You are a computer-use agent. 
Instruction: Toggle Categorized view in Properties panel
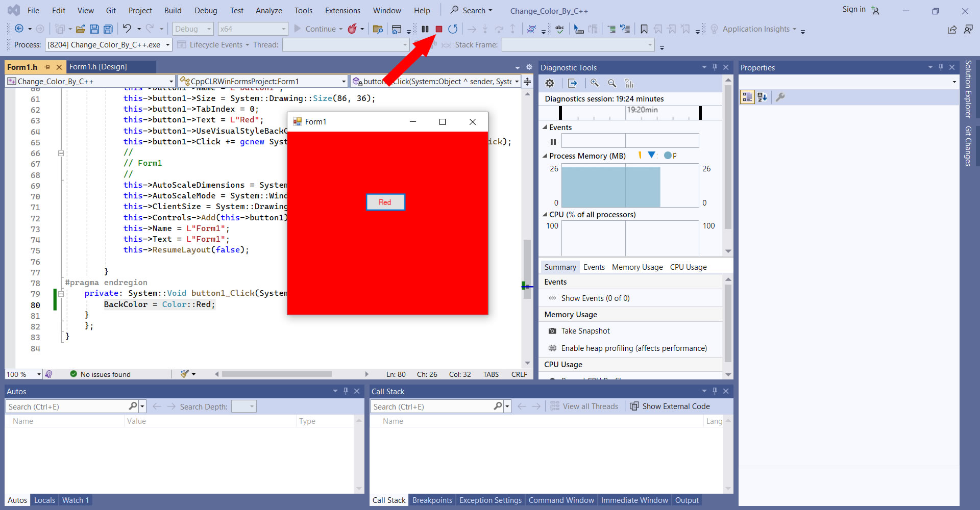coord(747,97)
